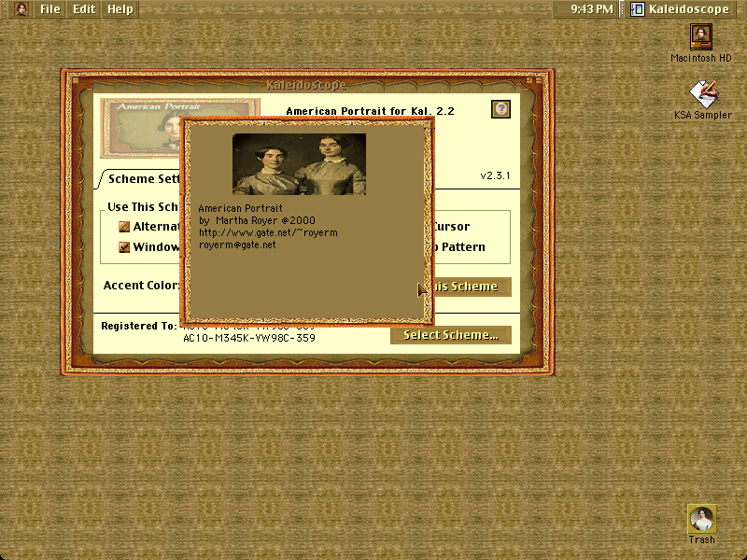Click the two women portrait image
Viewport: 747px width, 560px height.
[299, 164]
